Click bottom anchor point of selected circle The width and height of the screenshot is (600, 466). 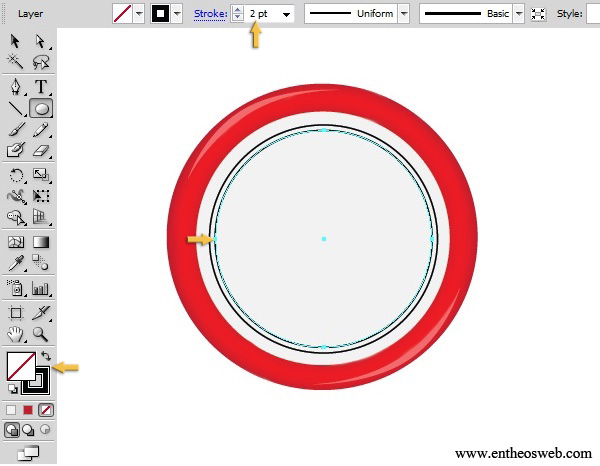(324, 347)
